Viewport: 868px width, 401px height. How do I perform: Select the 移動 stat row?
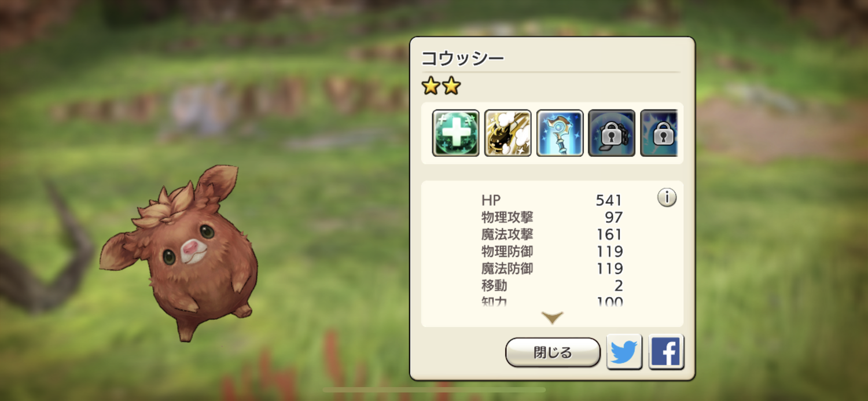[x=552, y=285]
